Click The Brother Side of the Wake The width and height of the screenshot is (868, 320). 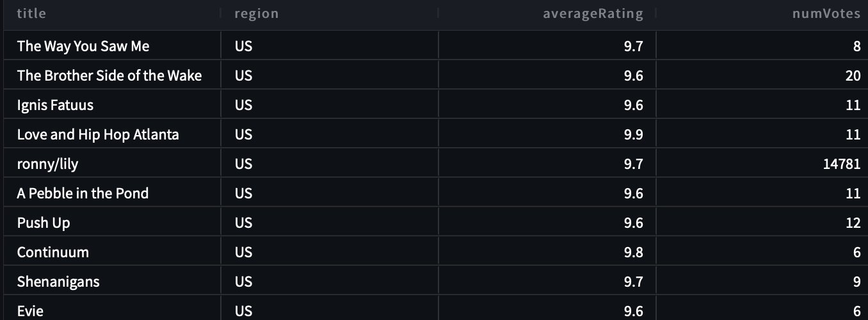[112, 76]
